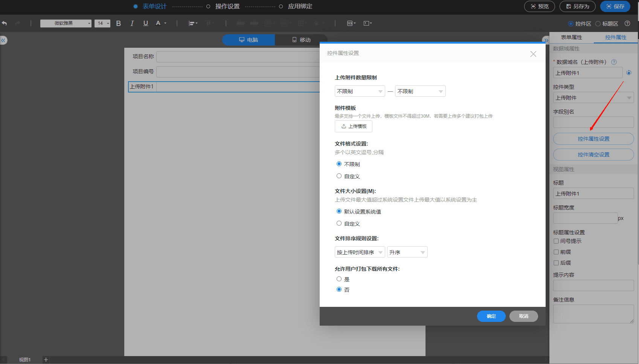Collapse the left panel with double-chevron
The image size is (639, 364).
(x=3, y=40)
